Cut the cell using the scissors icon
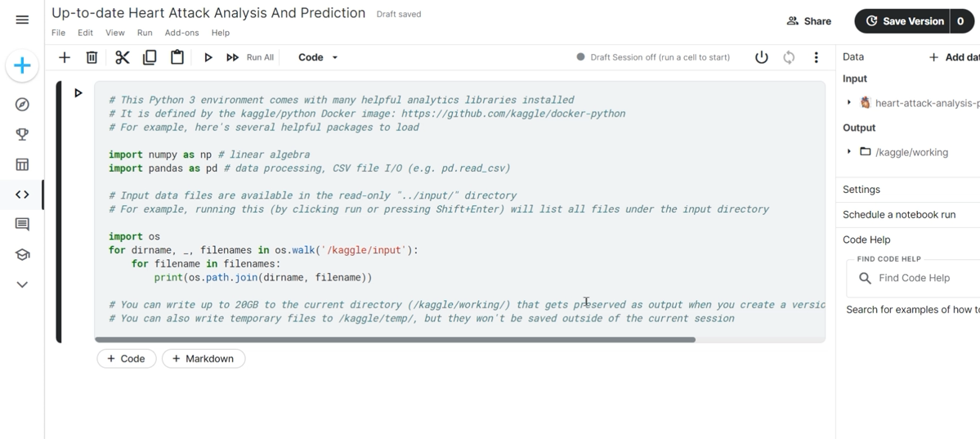The width and height of the screenshot is (980, 439). coord(122,57)
